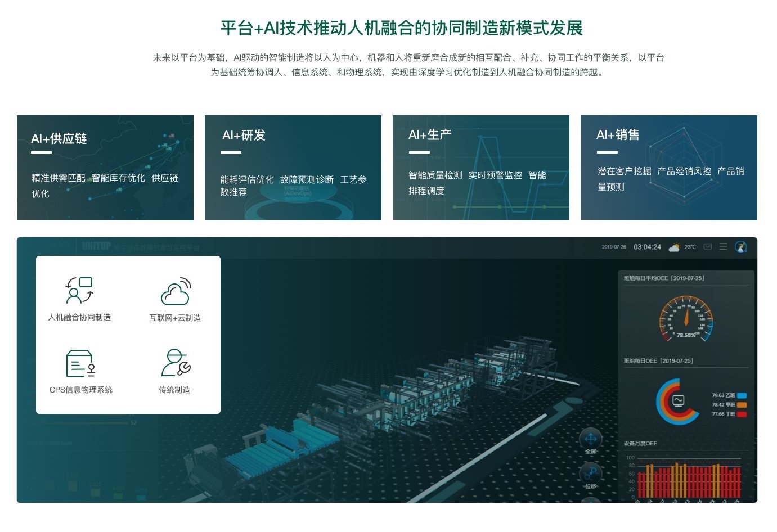The image size is (777, 532).
Task: Click the user avatar at top right
Action: click(x=742, y=247)
